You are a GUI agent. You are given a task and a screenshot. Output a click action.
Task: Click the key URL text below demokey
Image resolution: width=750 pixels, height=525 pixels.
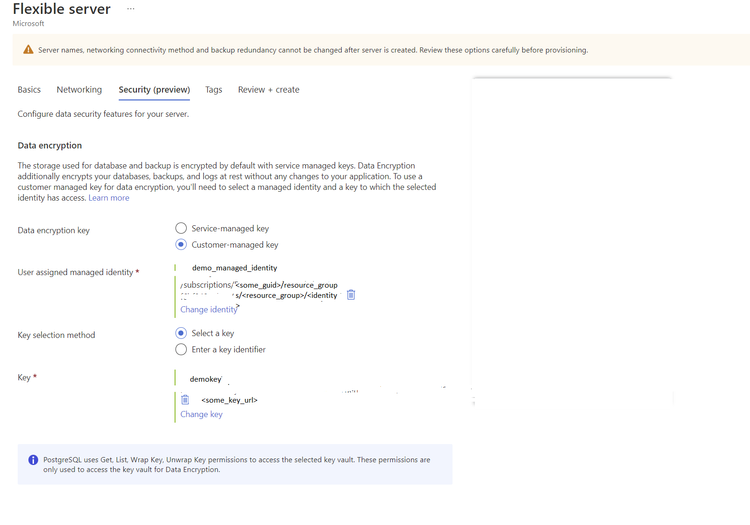point(229,400)
